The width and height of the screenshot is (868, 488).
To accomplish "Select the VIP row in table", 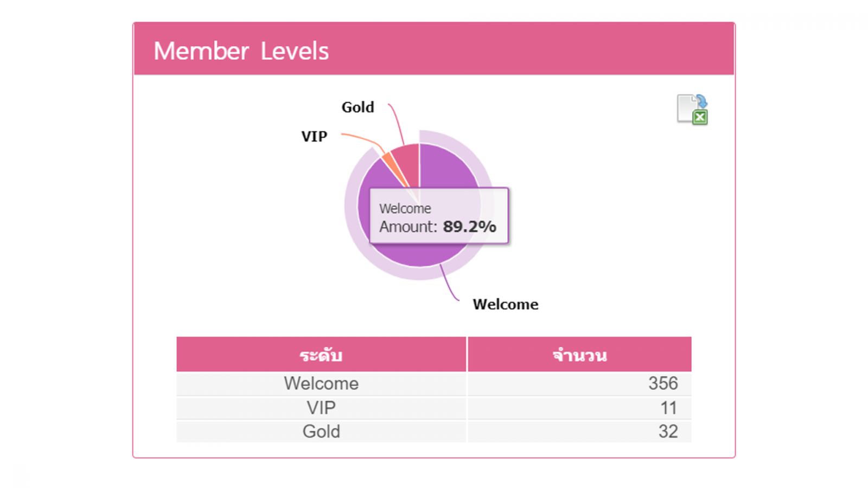I will pos(434,408).
